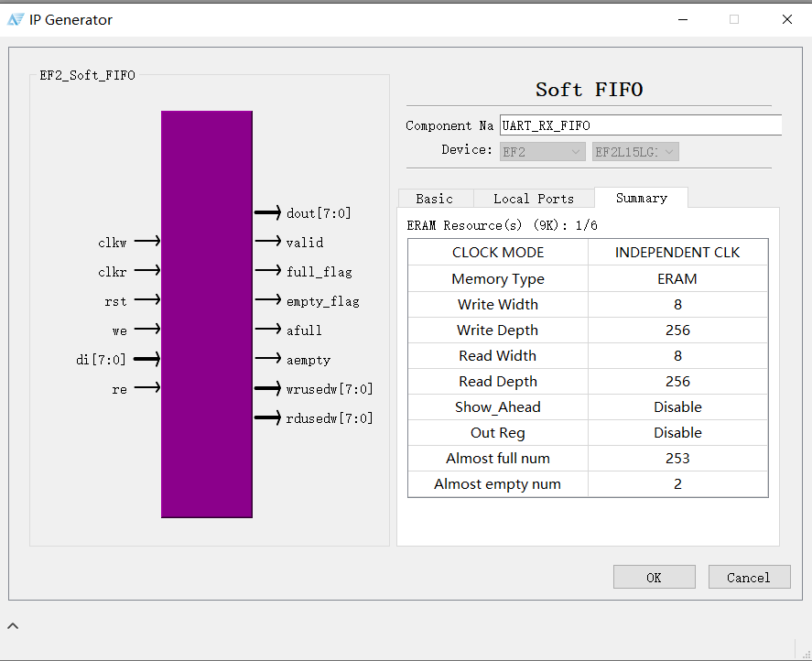Switch to the Local Ports tab
The width and height of the screenshot is (812, 661).
coord(534,198)
